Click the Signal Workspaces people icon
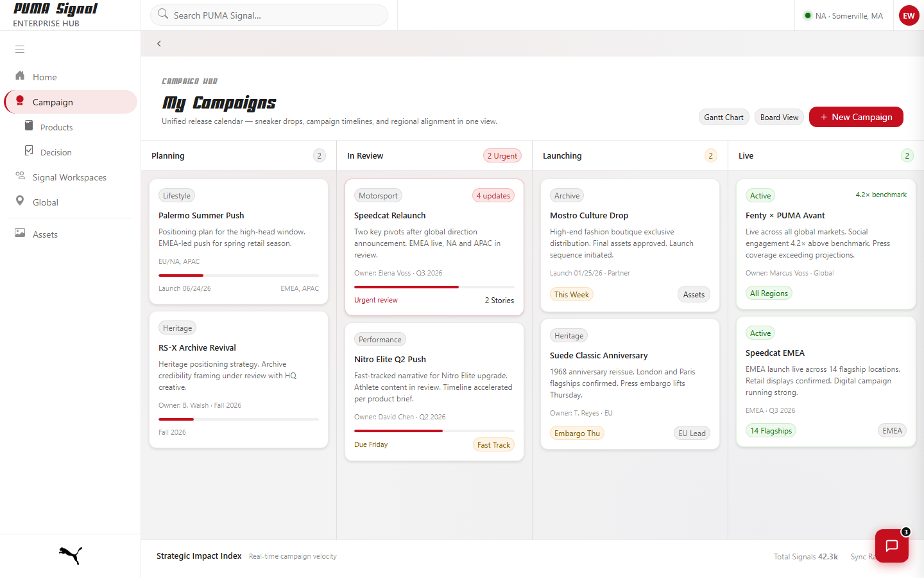The image size is (924, 578). (20, 176)
